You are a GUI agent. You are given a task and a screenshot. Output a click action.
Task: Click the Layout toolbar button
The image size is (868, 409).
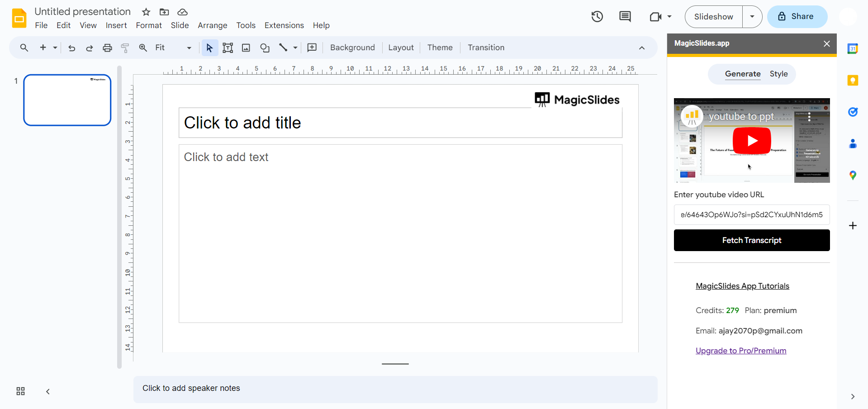401,48
